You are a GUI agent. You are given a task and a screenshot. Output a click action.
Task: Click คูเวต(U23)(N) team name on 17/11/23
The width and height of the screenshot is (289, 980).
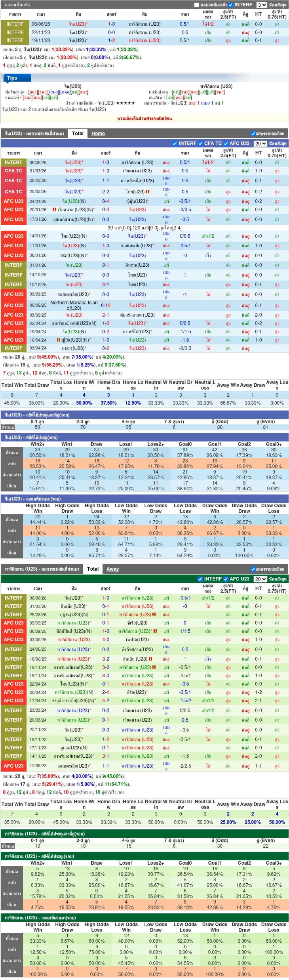[74, 748]
